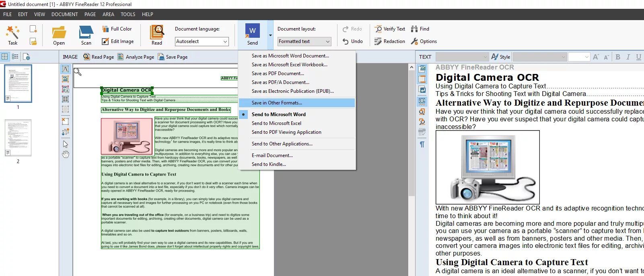The image size is (644, 276).
Task: Toggle Bold formatting in Text toolbar
Action: 618,57
